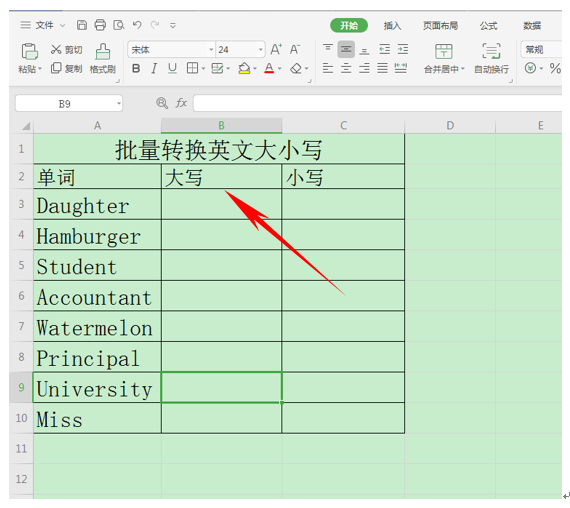Open the font size dropdown 24

coord(260,49)
